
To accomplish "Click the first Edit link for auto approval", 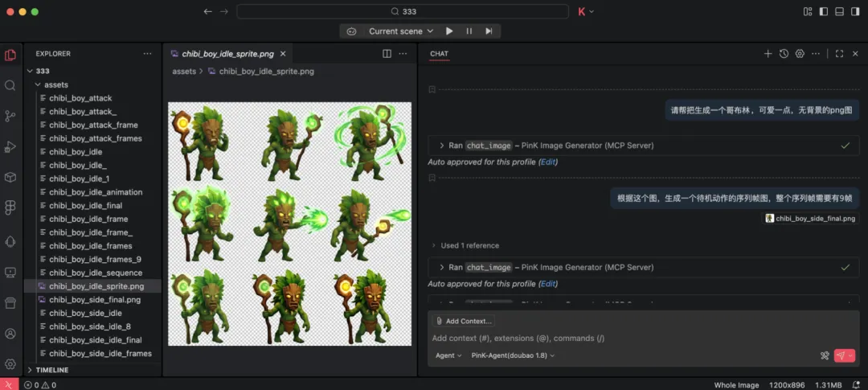I will click(547, 162).
